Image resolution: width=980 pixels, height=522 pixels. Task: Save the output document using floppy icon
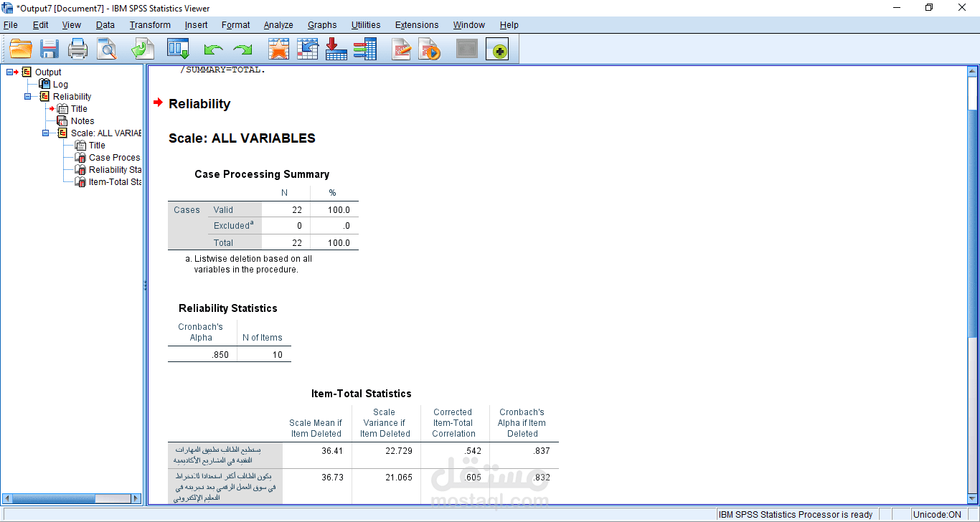point(49,49)
